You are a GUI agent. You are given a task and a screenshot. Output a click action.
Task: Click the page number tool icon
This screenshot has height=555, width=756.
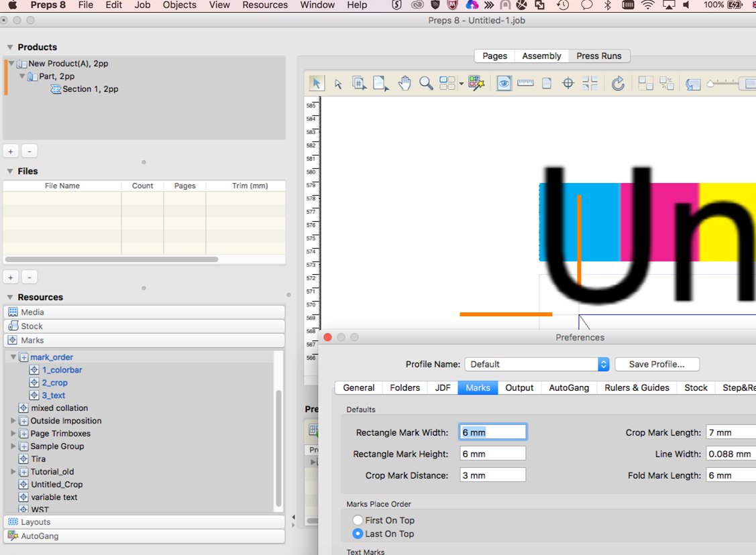click(x=359, y=83)
